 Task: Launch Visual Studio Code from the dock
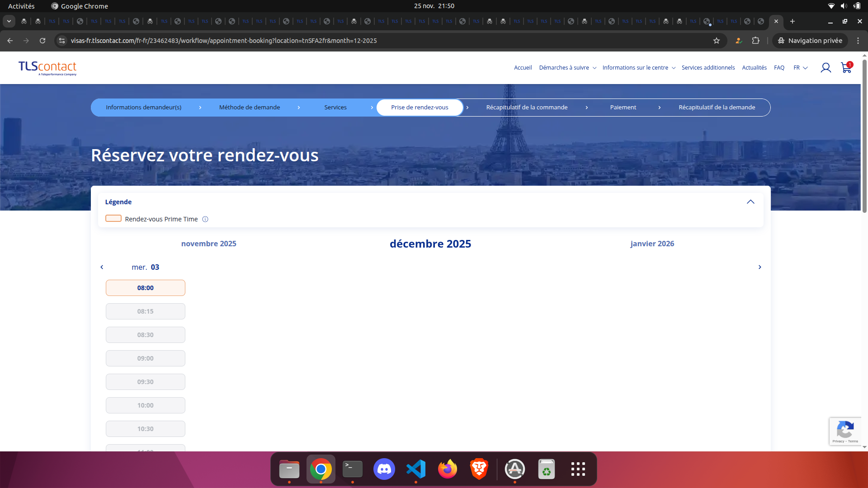(416, 469)
